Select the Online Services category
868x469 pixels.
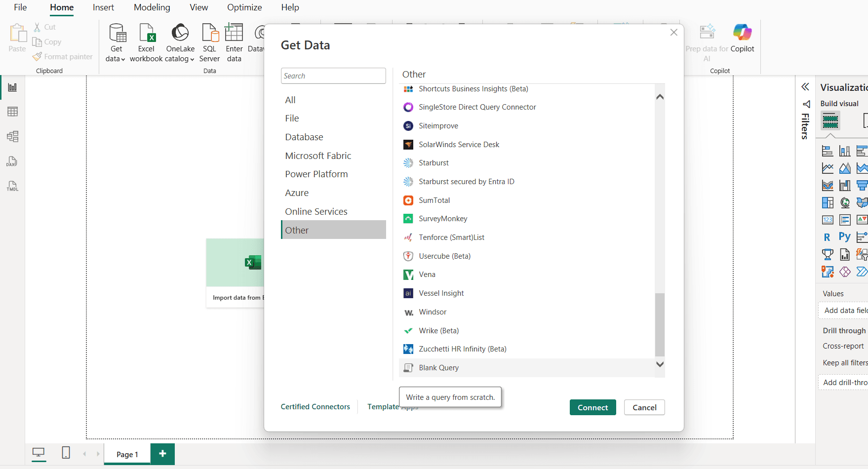click(333, 212)
